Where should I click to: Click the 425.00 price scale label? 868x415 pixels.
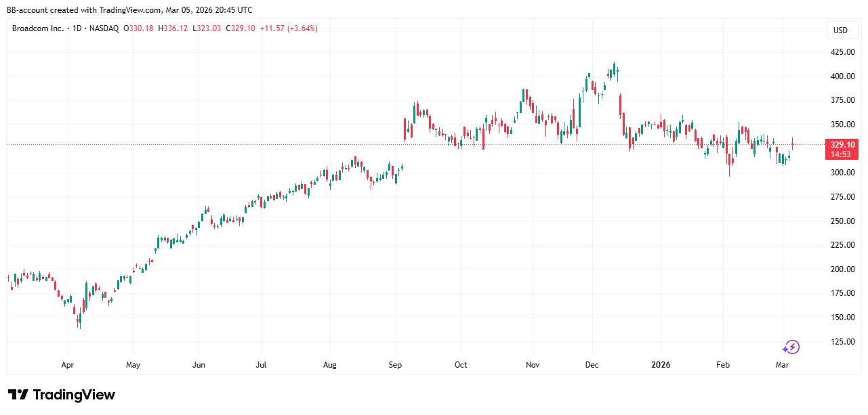coord(842,51)
